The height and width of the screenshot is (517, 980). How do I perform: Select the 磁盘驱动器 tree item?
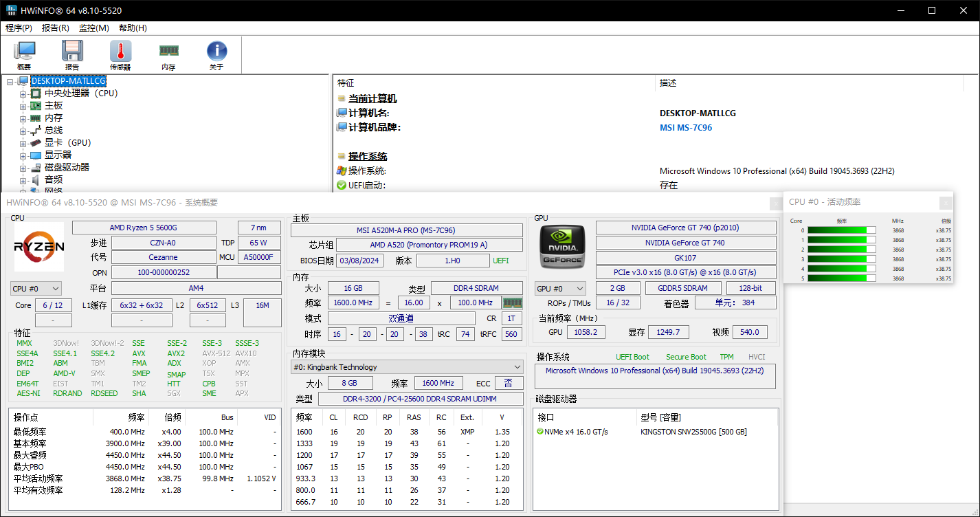tap(67, 168)
